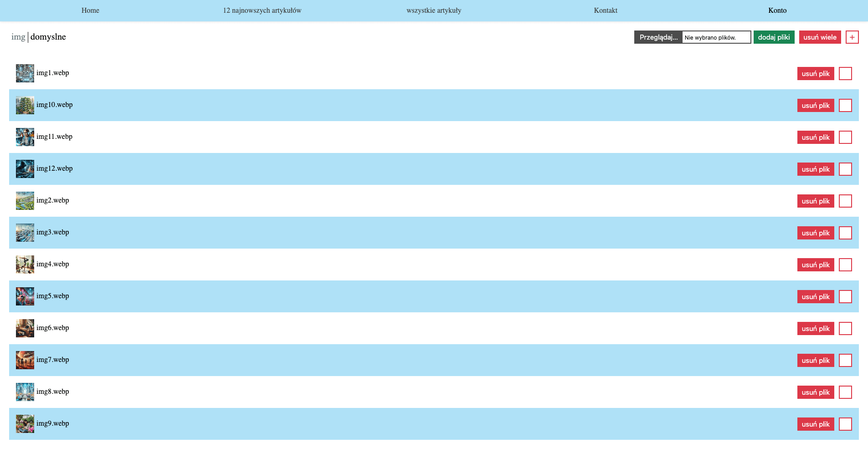Image resolution: width=868 pixels, height=453 pixels.
Task: Open wszystkie artykuły page
Action: click(434, 10)
